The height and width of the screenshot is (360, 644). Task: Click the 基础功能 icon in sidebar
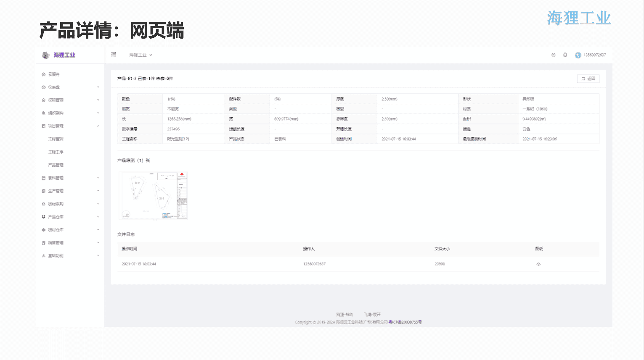pyautogui.click(x=43, y=255)
